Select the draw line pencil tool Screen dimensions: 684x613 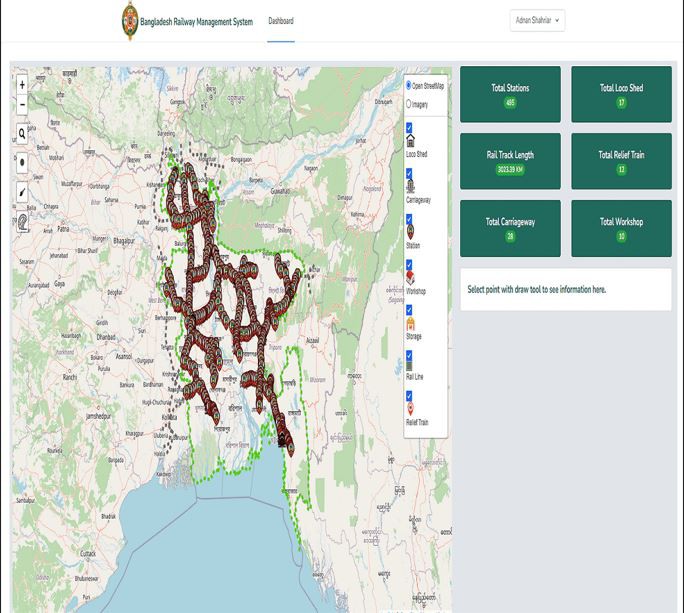click(x=22, y=192)
